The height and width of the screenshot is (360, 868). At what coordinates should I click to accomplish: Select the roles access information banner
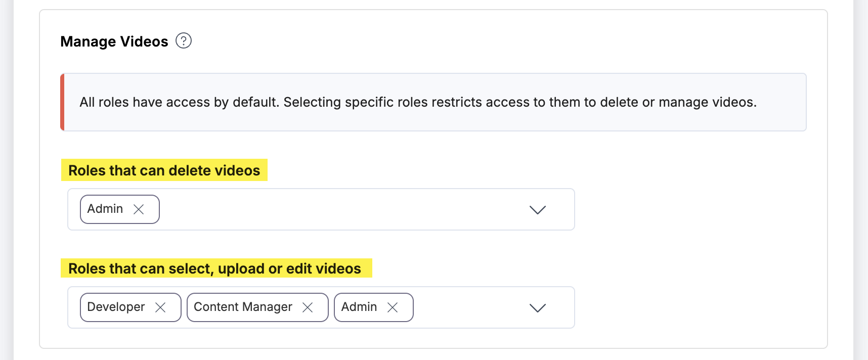pyautogui.click(x=433, y=102)
